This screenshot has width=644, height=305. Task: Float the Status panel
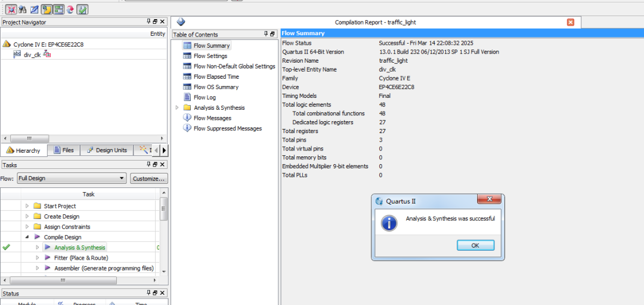click(155, 293)
